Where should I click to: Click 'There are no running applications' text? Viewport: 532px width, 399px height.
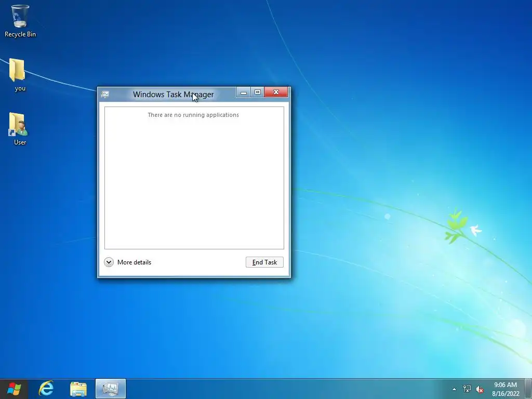coord(193,115)
